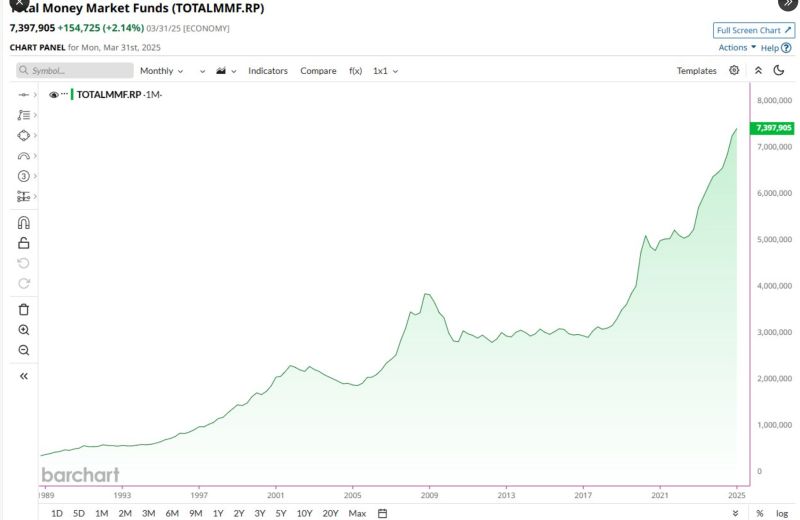
Task: Select the 5Y time range
Action: pyautogui.click(x=280, y=513)
